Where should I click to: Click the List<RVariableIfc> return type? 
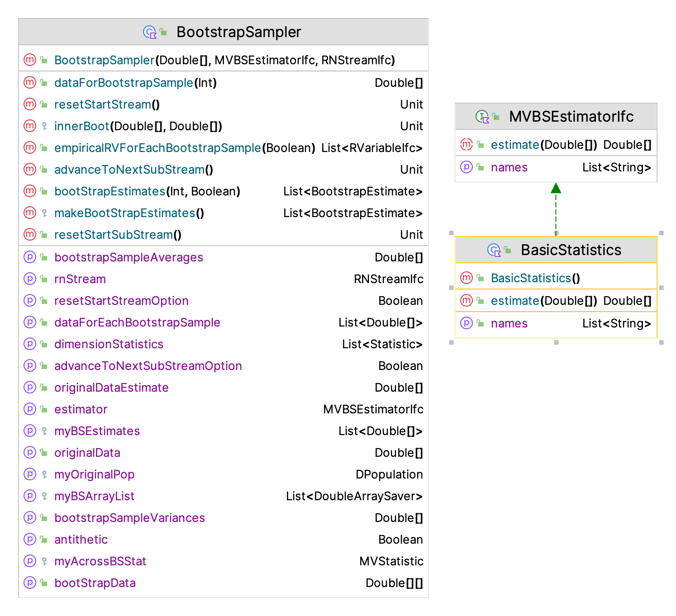(372, 148)
